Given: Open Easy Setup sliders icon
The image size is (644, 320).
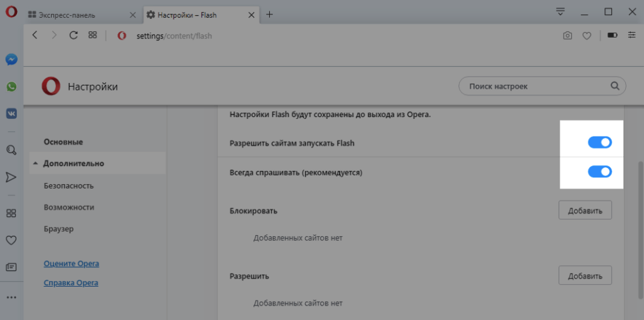Looking at the screenshot, I should (631, 35).
